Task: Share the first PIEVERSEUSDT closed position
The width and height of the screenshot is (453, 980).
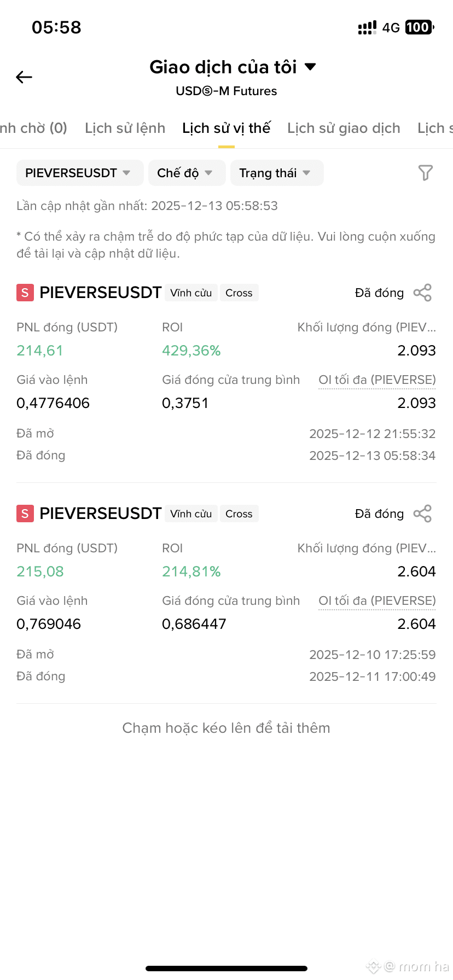Action: click(422, 293)
